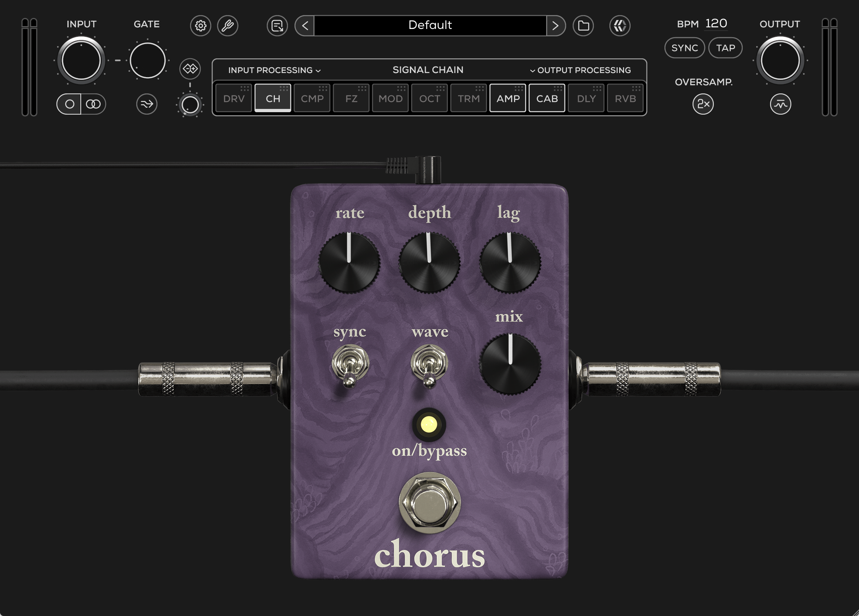The image size is (859, 616).
Task: Click the brand logo icon
Action: coord(620,26)
